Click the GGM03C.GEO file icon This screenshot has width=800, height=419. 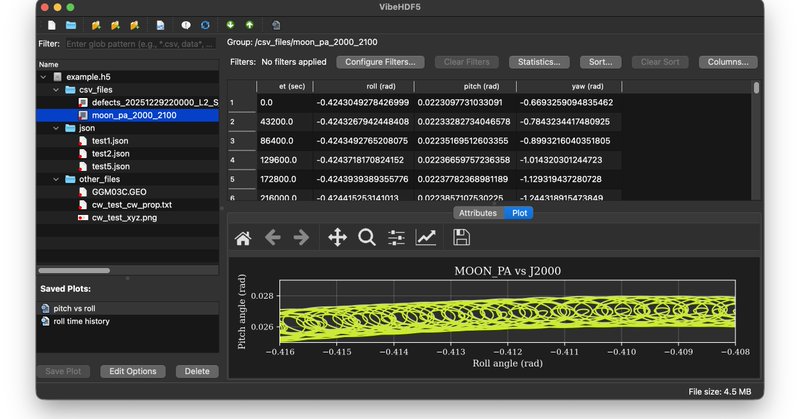pos(83,192)
